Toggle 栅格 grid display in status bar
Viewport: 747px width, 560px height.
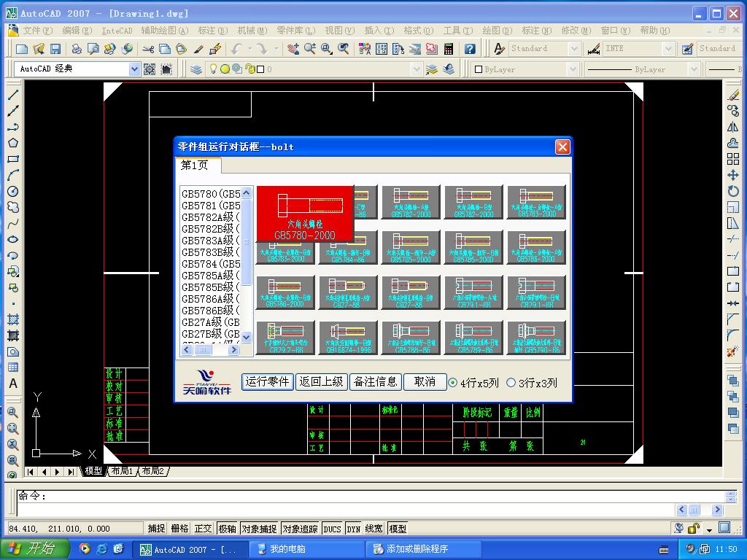tap(179, 529)
